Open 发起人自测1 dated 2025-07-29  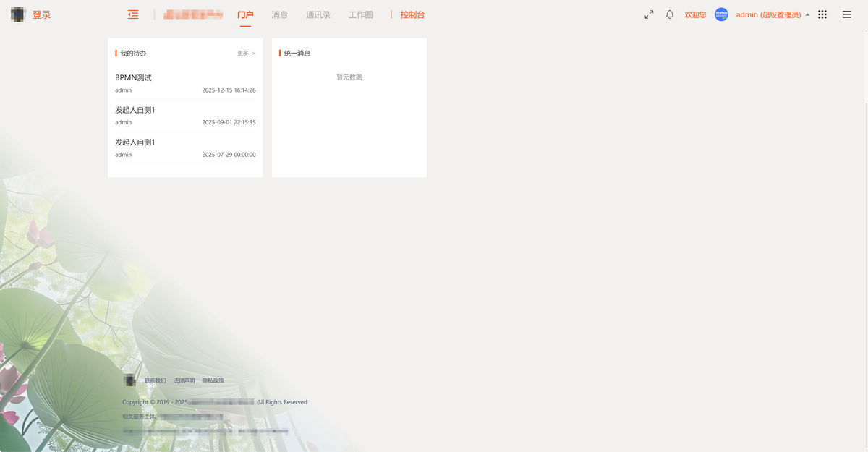pyautogui.click(x=185, y=148)
